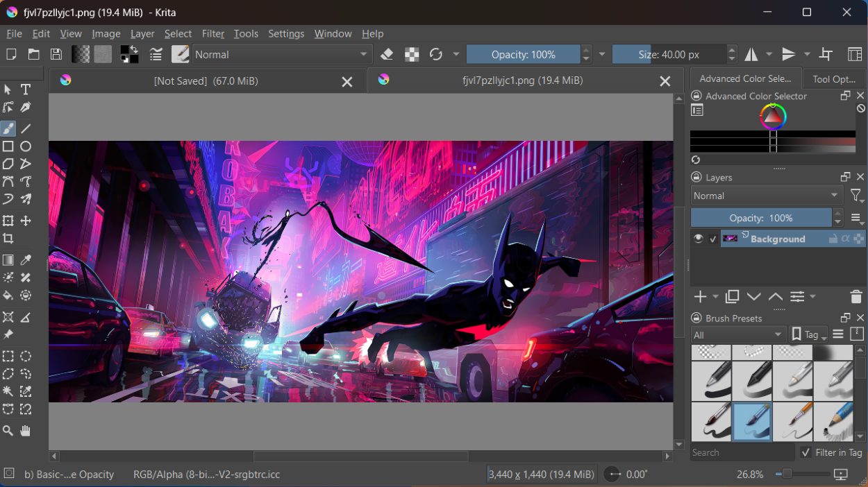
Task: Switch to the [Not Saved] document tab
Action: coord(205,80)
